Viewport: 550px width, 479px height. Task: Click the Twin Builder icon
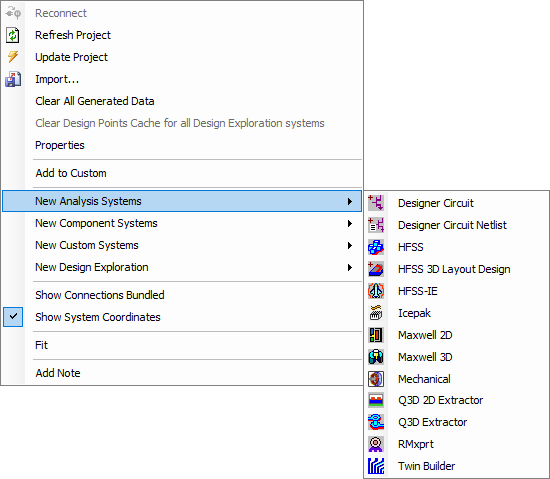[376, 466]
